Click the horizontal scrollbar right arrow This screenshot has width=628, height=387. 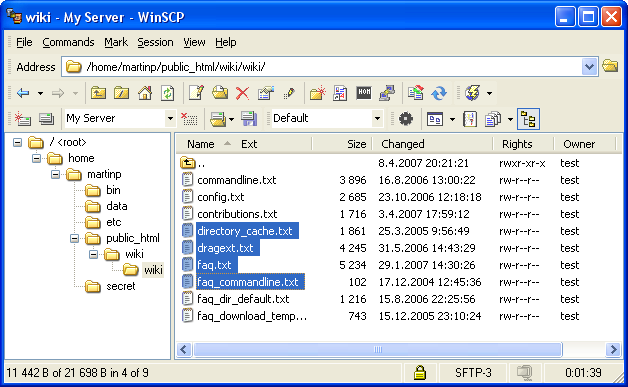click(613, 349)
